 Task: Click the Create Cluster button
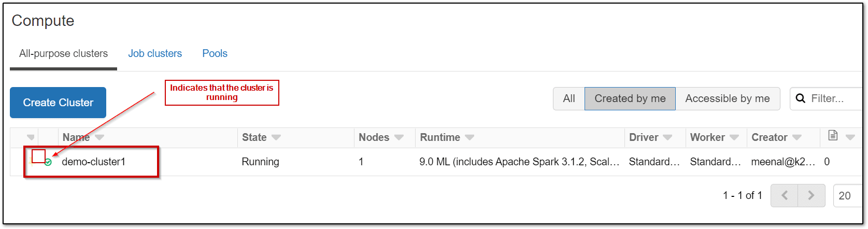point(58,103)
